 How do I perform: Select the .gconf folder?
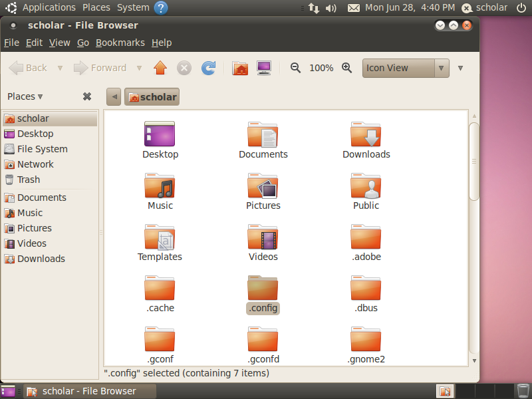160,345
